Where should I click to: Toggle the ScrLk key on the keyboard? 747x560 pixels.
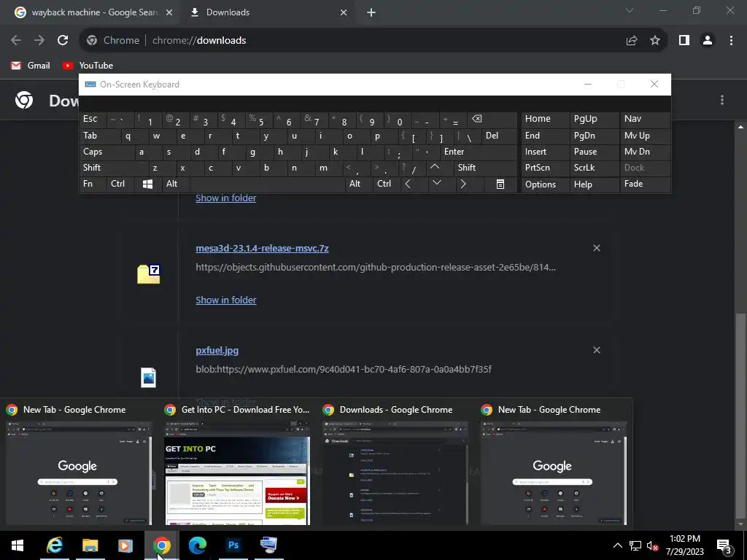pos(594,168)
